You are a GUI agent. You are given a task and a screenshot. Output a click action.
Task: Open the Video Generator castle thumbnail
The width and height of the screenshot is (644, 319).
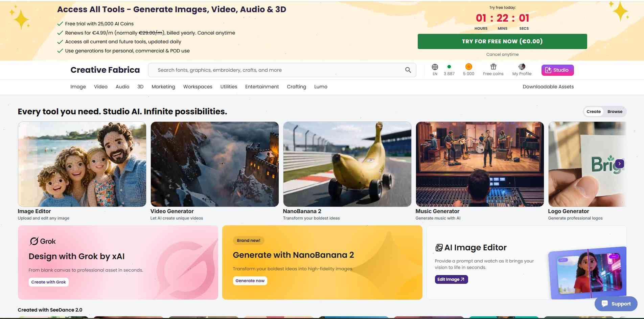pyautogui.click(x=214, y=164)
